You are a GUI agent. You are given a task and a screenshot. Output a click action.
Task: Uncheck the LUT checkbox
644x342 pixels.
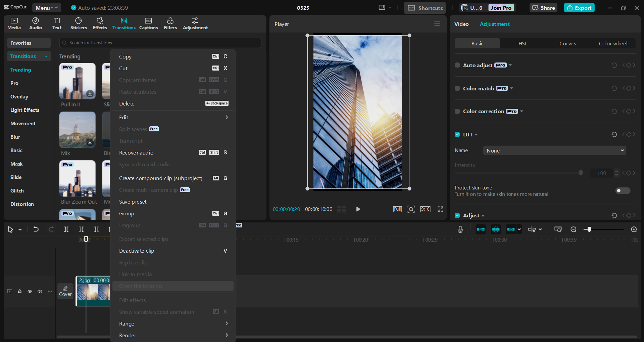(457, 134)
